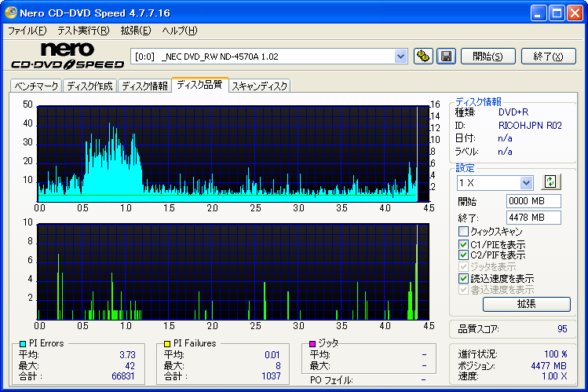Open the 拡張(E) menu
The width and height of the screenshot is (588, 392).
point(135,31)
